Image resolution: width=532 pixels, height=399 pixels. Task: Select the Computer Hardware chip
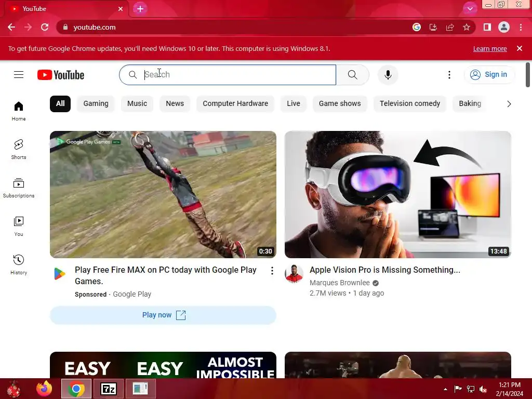pyautogui.click(x=235, y=103)
